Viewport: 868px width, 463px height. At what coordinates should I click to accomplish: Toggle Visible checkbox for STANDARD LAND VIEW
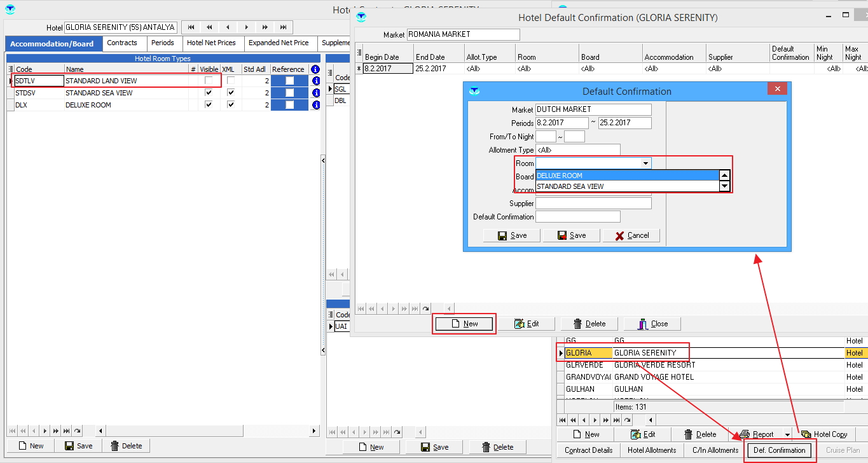point(209,81)
